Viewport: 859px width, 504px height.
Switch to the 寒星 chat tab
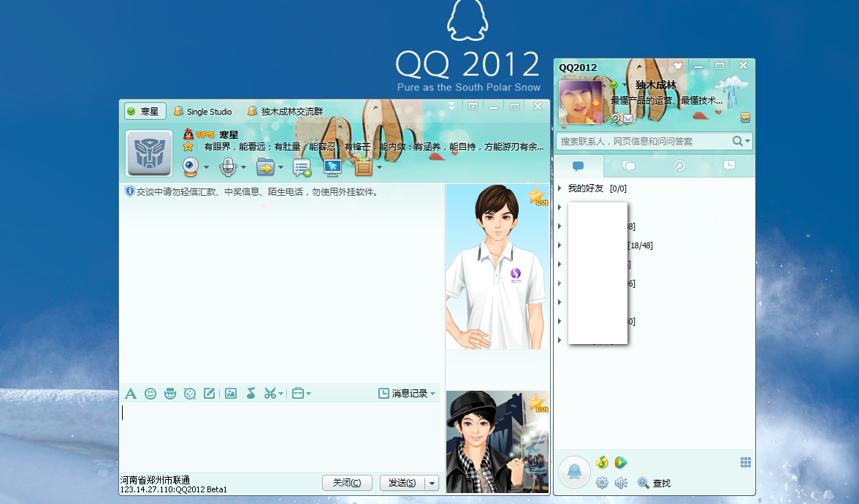click(x=145, y=111)
